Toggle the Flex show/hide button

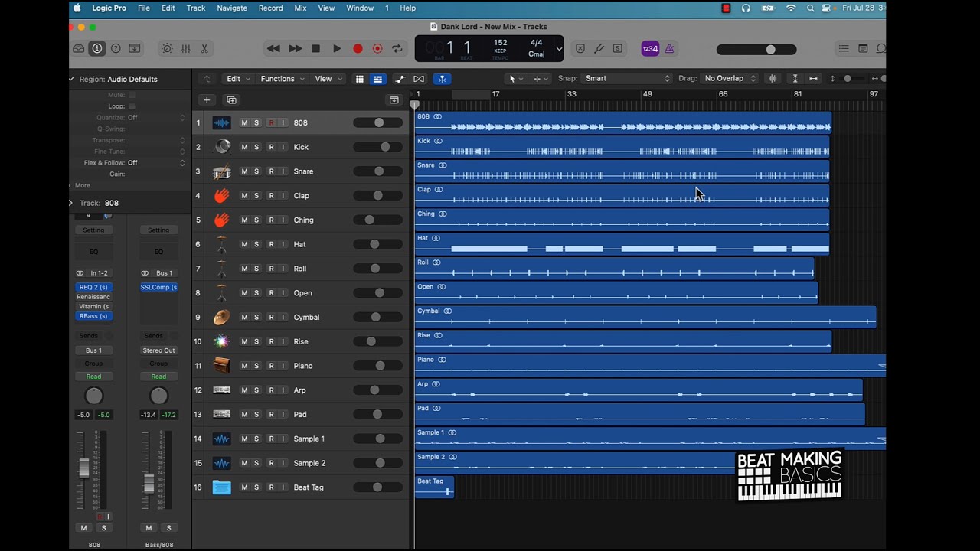point(419,79)
